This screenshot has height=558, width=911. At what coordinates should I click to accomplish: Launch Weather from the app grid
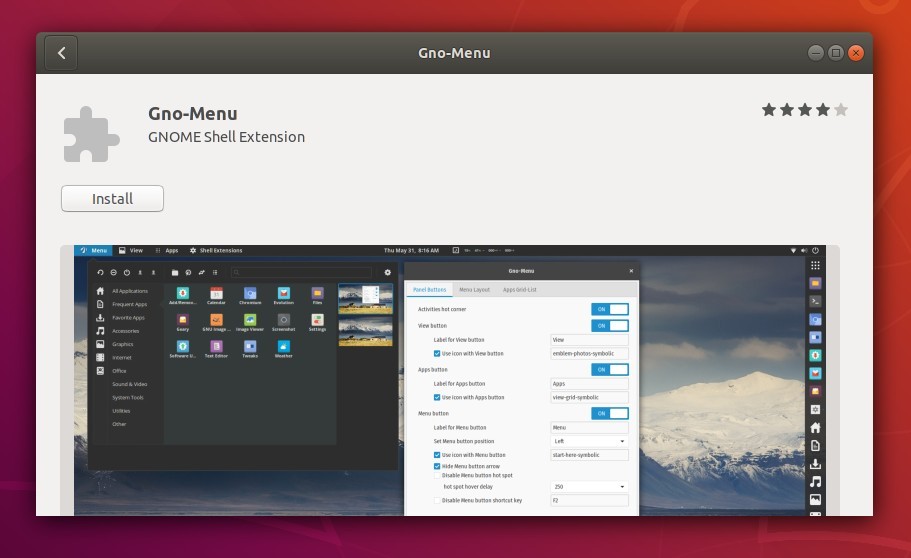click(x=284, y=349)
